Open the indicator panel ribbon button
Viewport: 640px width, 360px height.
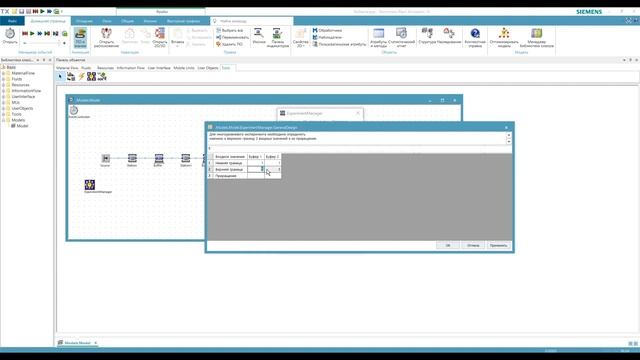[x=278, y=37]
